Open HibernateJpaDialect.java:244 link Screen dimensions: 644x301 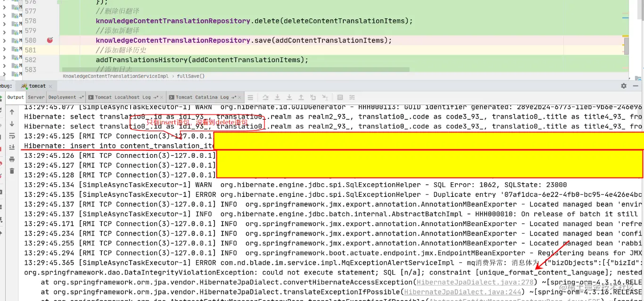(462, 292)
